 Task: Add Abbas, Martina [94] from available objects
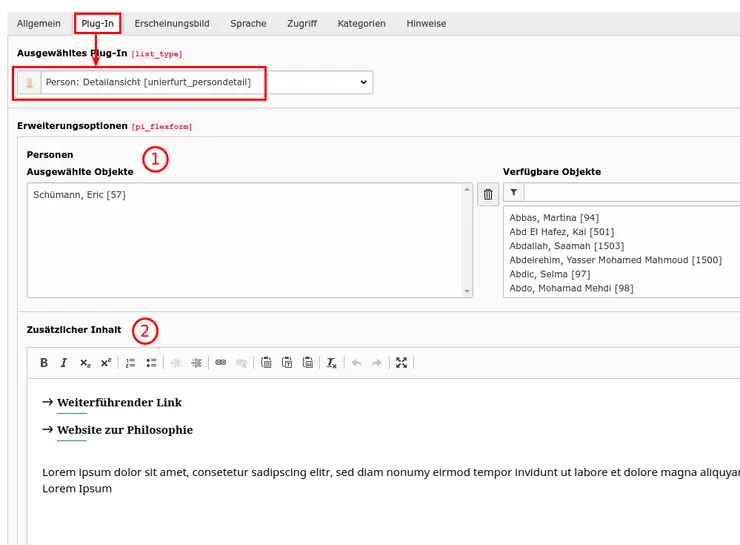click(554, 217)
